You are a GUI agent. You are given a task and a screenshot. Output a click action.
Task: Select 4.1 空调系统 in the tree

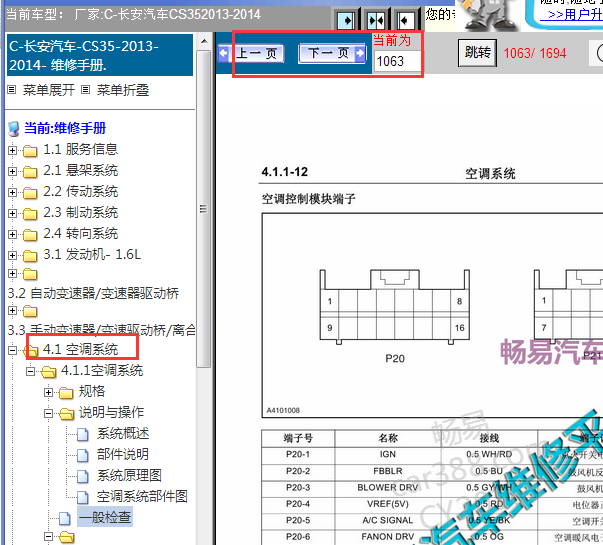tap(80, 349)
